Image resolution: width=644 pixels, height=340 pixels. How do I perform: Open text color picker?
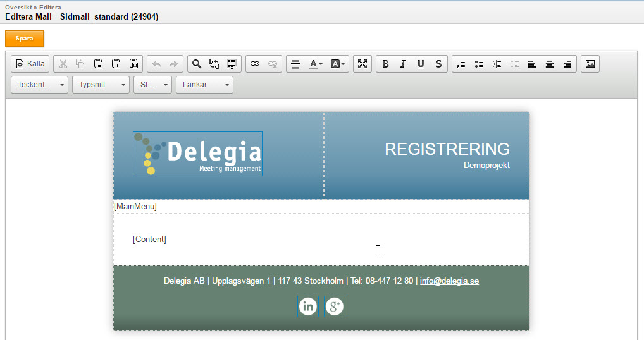(x=316, y=64)
